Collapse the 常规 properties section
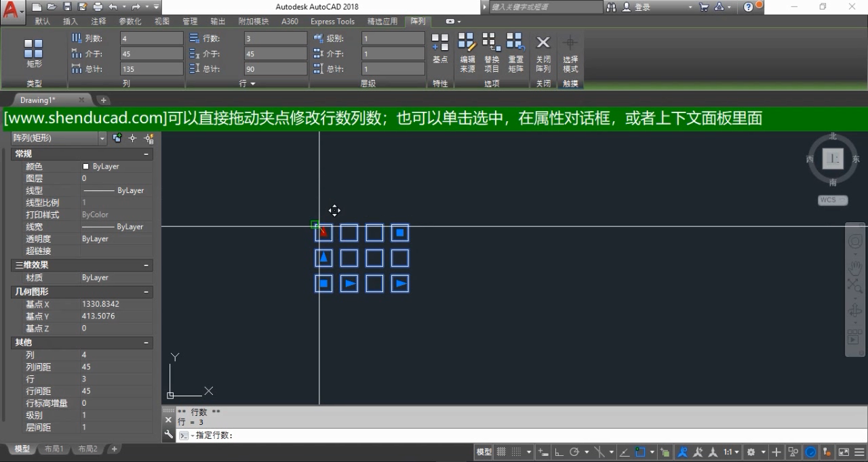 146,154
